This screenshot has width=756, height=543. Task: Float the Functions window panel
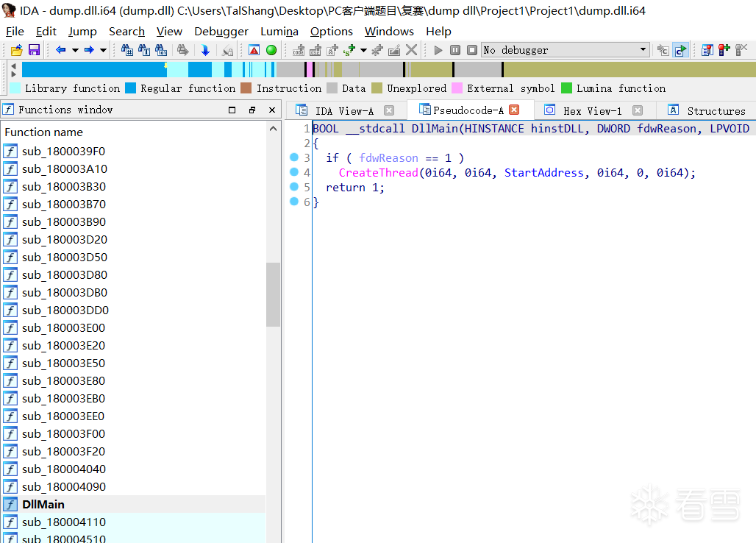click(x=252, y=110)
